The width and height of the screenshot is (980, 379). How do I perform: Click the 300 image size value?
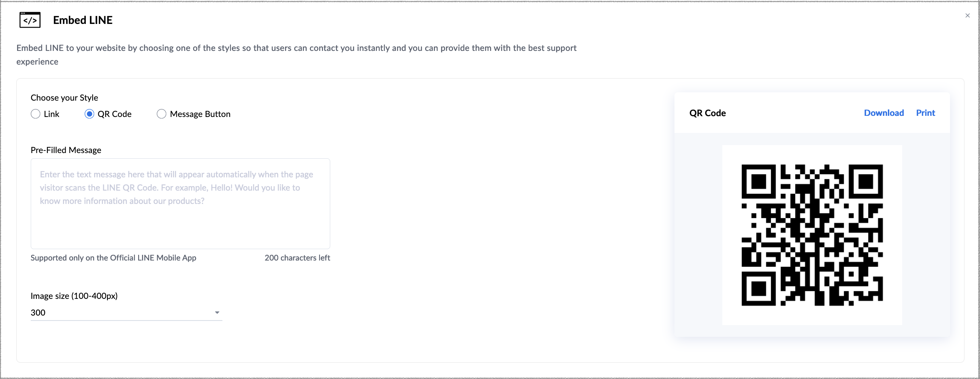[38, 313]
